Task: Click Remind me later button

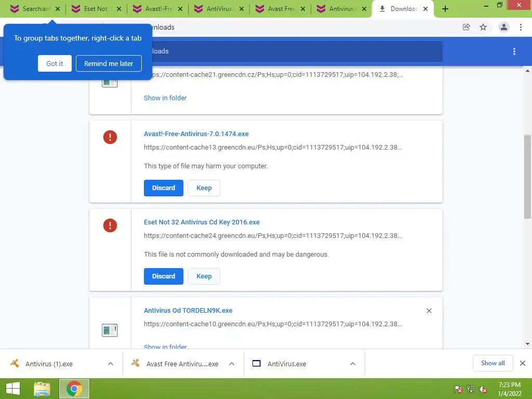Action: coord(109,63)
